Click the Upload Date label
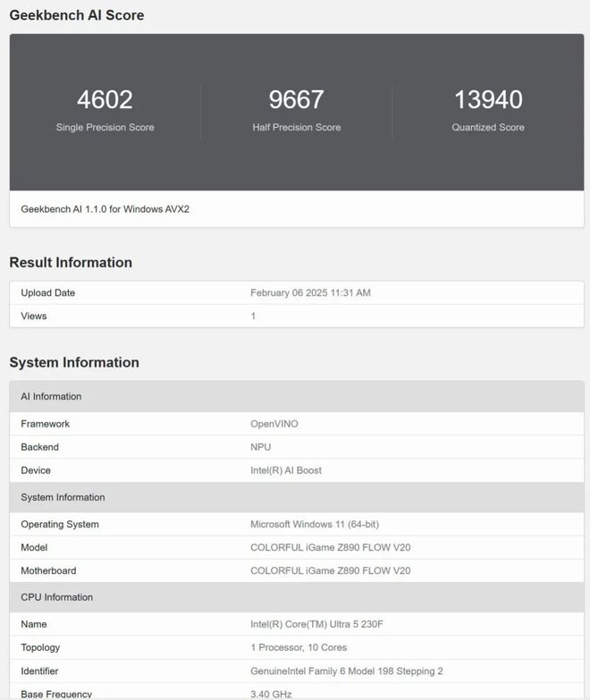 [x=47, y=293]
